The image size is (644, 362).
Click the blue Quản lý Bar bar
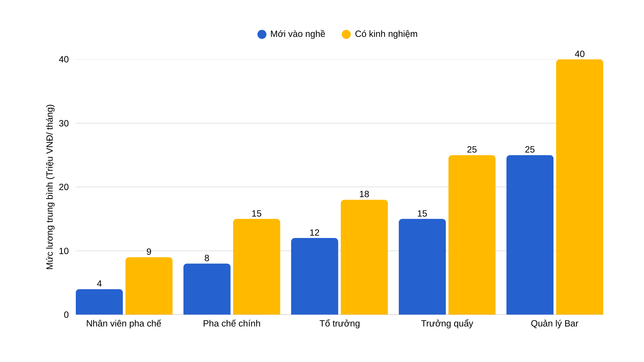tap(530, 235)
